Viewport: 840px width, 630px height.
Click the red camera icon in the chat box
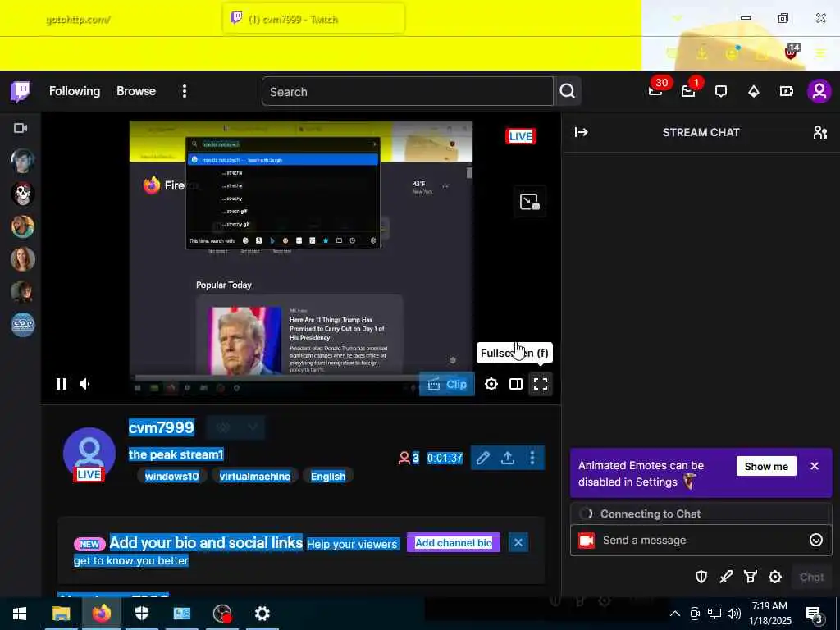pyautogui.click(x=587, y=541)
